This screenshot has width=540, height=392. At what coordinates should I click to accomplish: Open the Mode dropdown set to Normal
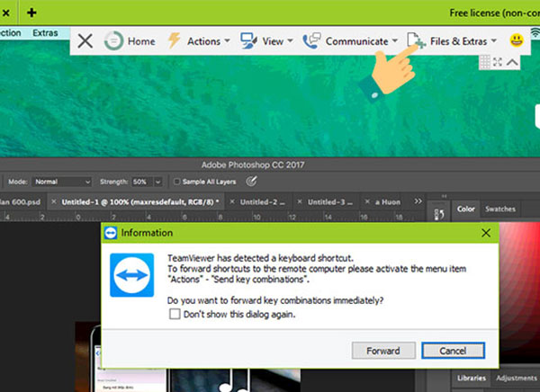[61, 182]
